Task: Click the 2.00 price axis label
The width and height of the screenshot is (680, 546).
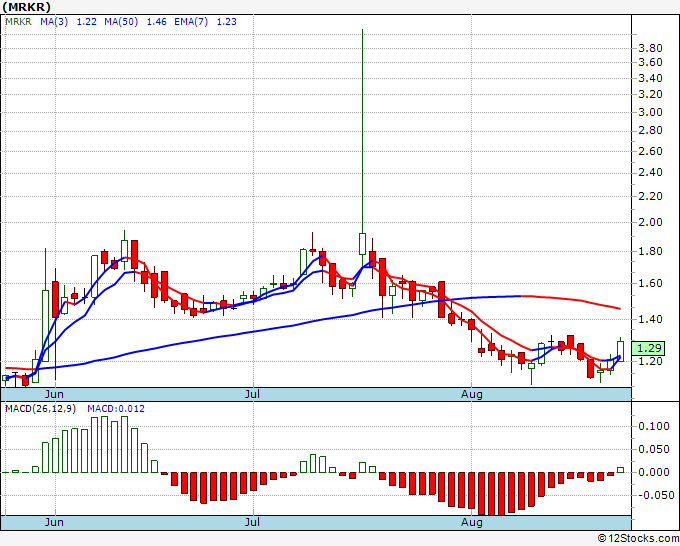Action: (651, 222)
